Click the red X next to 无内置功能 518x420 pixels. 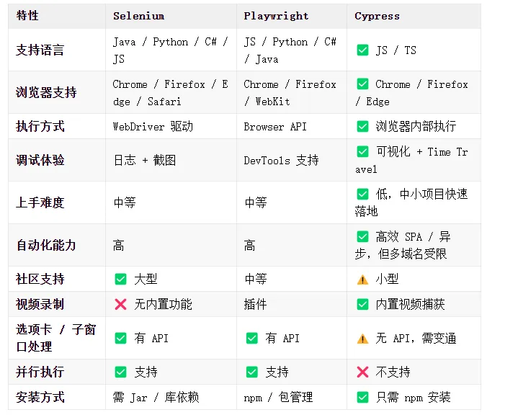click(120, 304)
